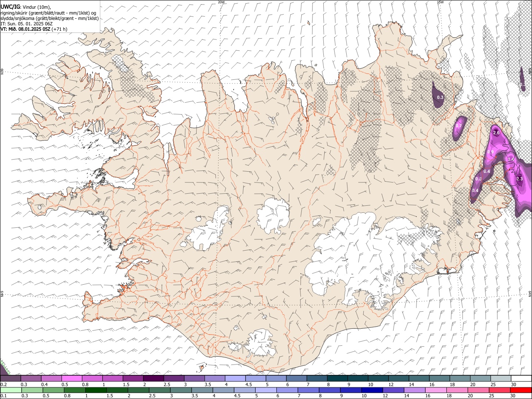Pick the lavender 4–4.5 swatch in the snow scale
This screenshot has height=399, width=532.
(x=235, y=378)
